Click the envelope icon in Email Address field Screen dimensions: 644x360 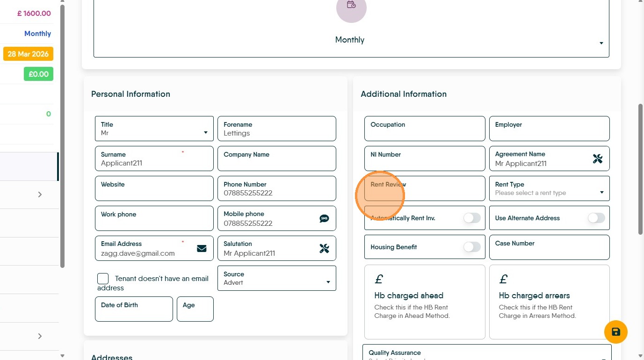click(202, 248)
